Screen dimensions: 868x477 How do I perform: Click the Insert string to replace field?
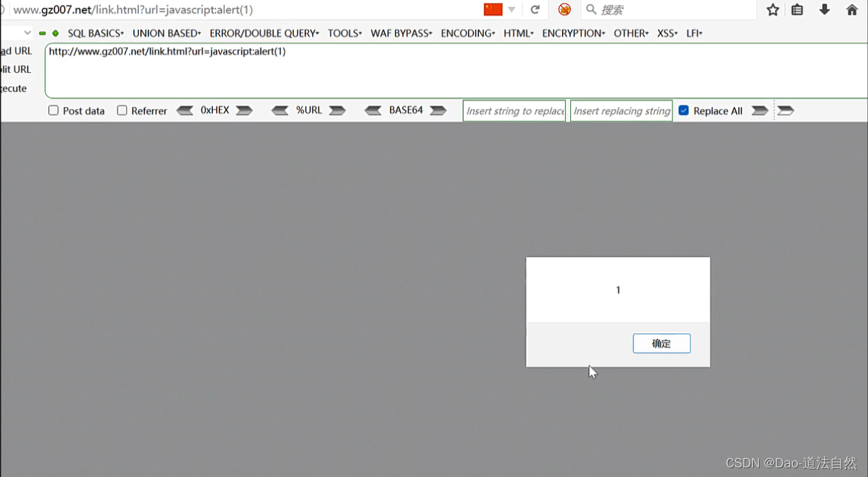[x=514, y=110]
